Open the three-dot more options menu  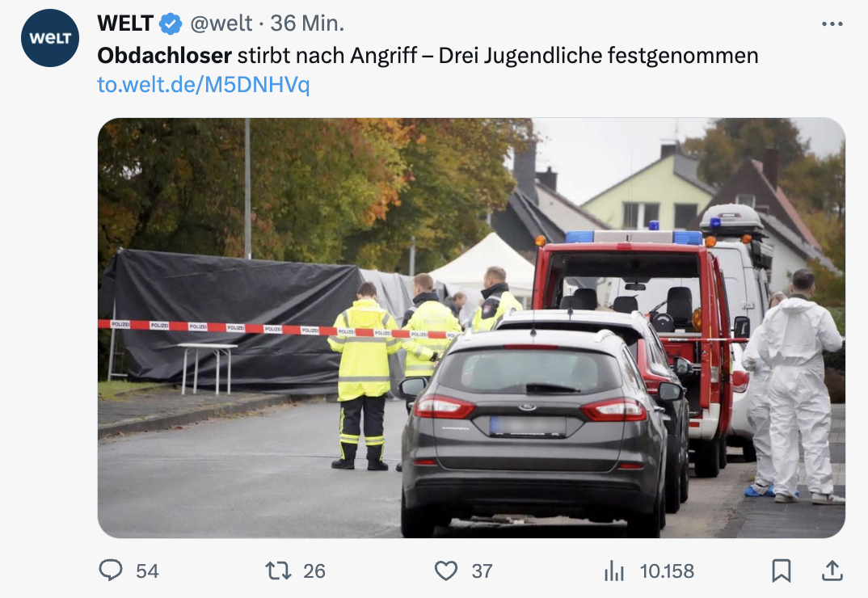832,23
